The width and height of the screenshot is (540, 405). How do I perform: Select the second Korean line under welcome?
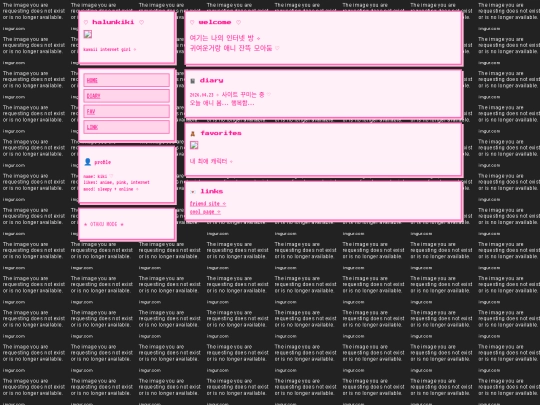(x=235, y=48)
